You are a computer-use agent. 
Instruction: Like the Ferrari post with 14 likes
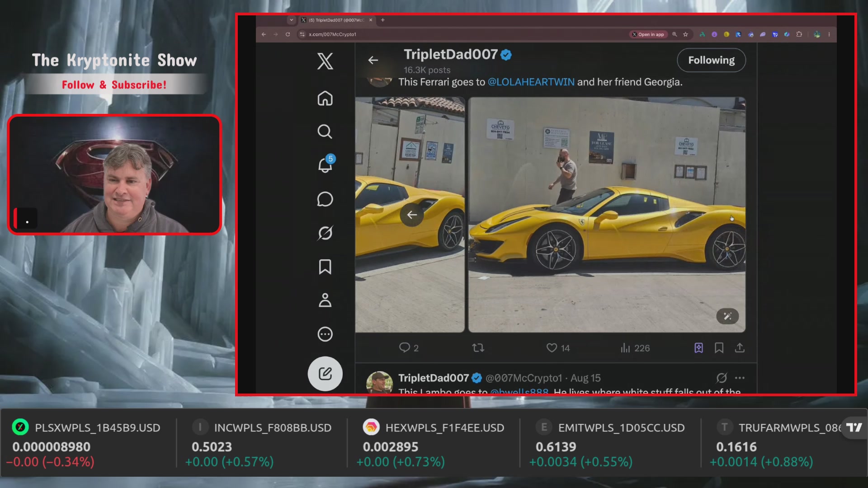coord(558,348)
